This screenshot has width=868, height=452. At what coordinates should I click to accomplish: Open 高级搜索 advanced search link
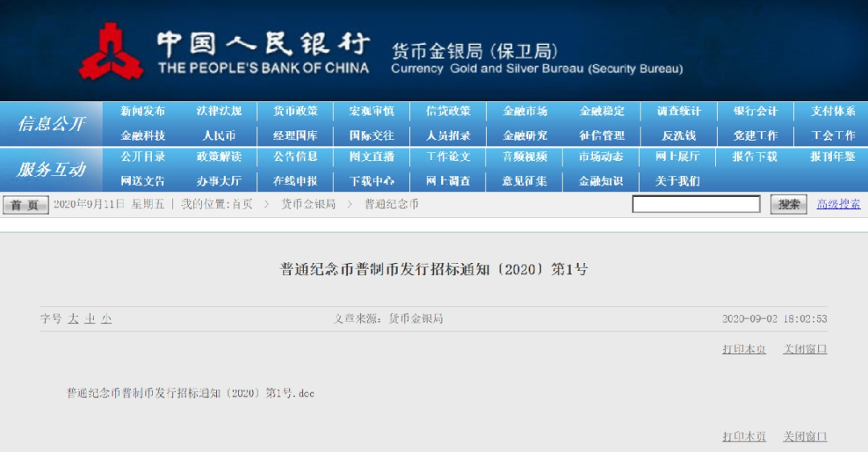pyautogui.click(x=838, y=204)
